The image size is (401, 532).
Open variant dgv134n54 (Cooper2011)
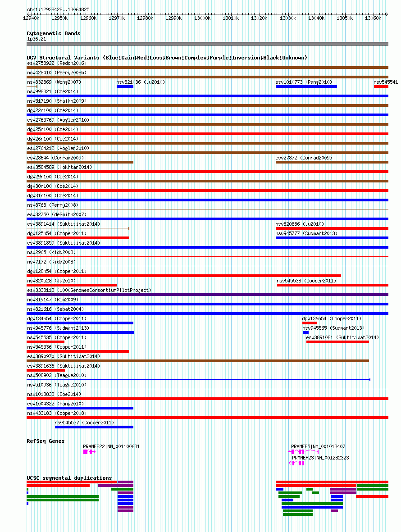[57, 319]
